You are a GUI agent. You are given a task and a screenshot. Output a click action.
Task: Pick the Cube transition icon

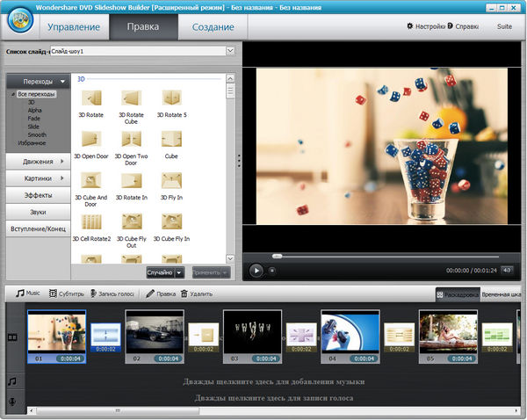pos(171,139)
